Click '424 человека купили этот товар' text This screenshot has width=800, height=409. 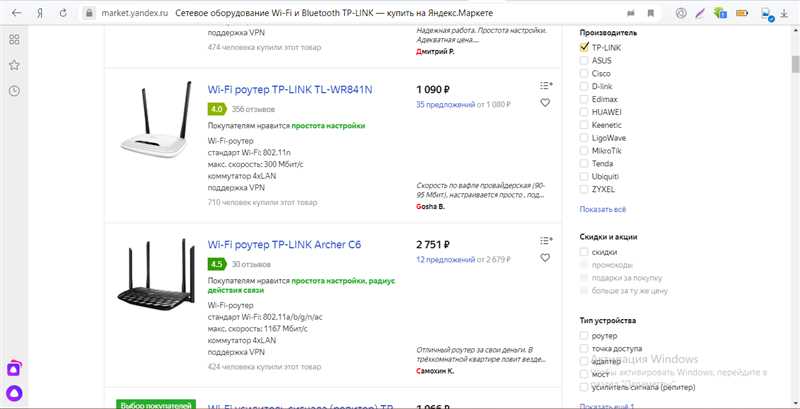pyautogui.click(x=264, y=367)
